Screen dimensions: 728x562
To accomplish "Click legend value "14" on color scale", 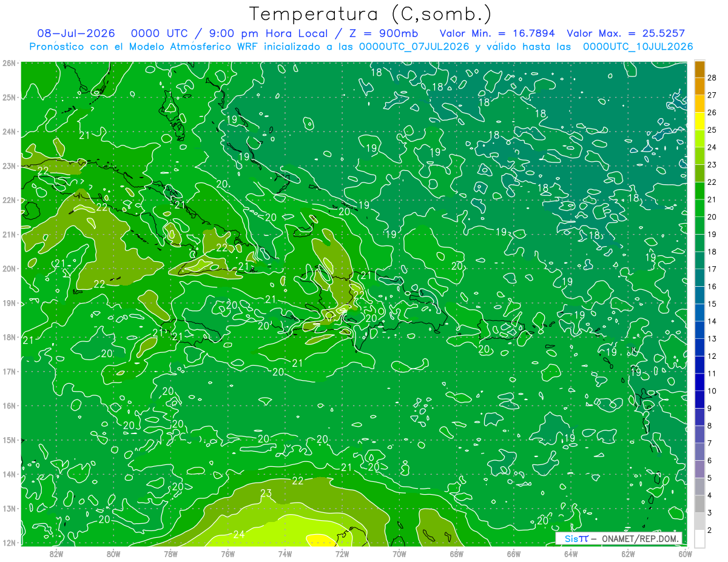I will coord(712,321).
